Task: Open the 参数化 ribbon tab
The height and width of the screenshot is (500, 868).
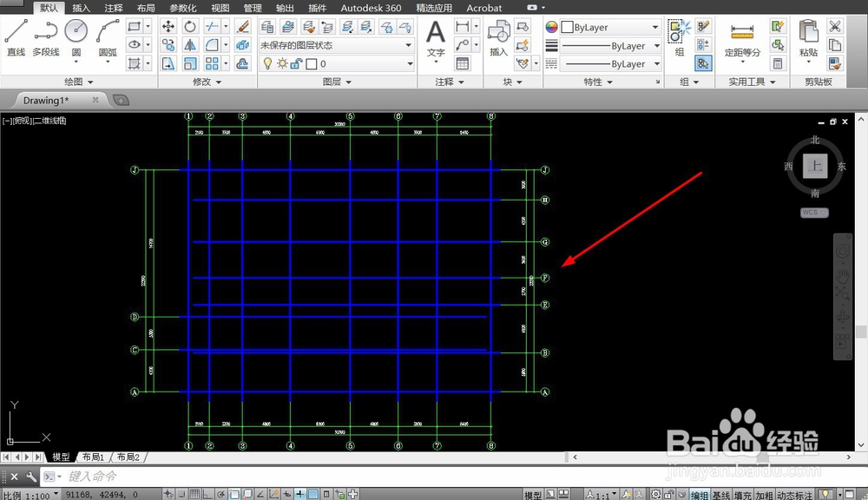Action: point(182,8)
